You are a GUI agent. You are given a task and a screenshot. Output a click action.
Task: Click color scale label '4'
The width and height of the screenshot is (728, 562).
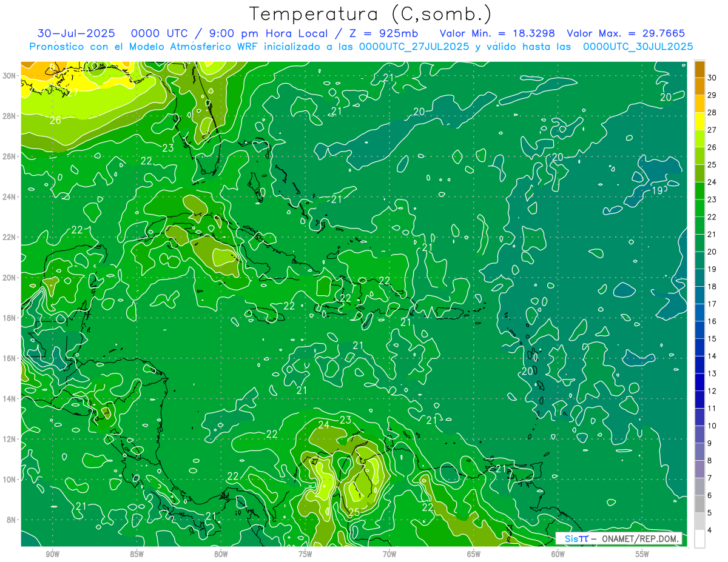click(710, 530)
